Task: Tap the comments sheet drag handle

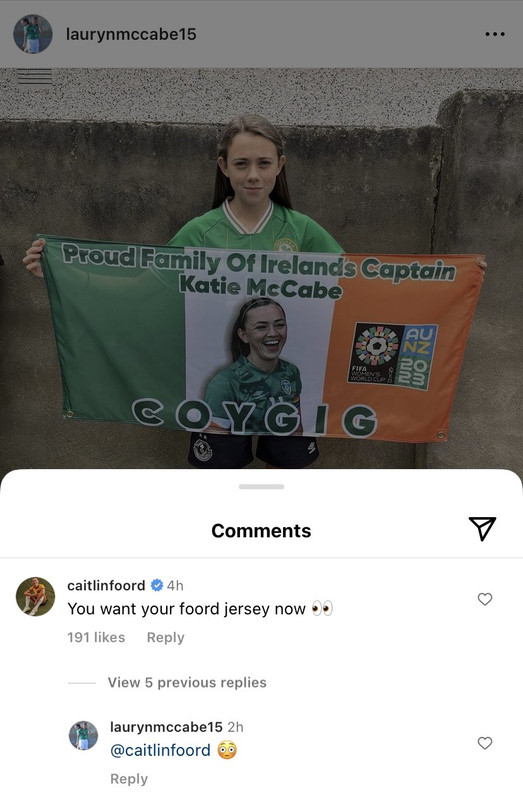Action: click(261, 487)
